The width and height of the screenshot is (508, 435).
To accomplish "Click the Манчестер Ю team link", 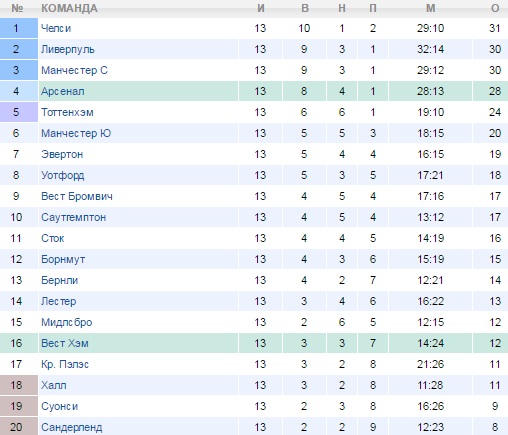I will click(x=76, y=133).
